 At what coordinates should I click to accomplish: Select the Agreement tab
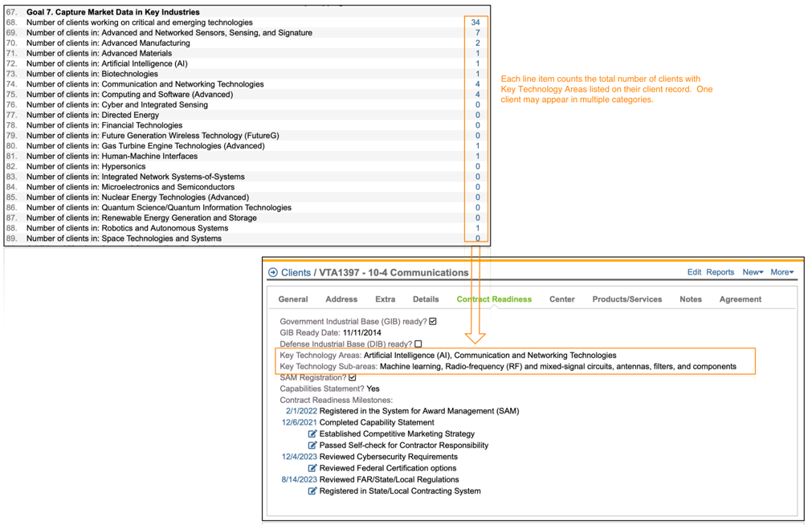740,299
